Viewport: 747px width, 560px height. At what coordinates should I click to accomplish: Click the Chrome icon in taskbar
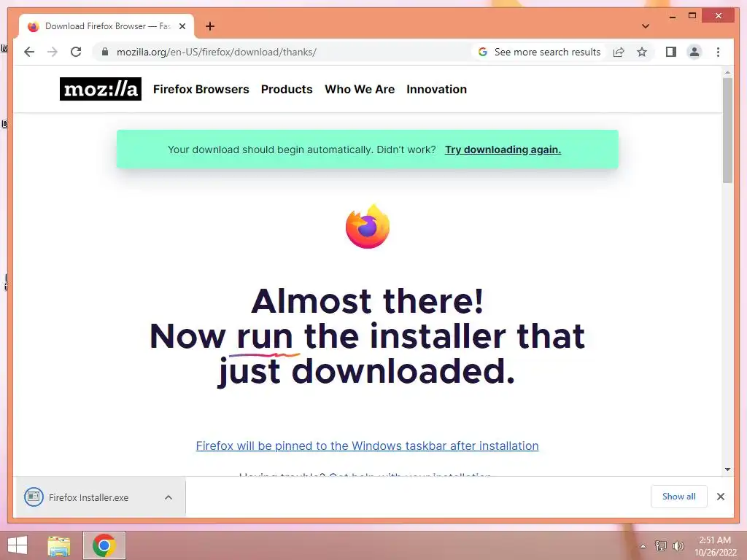tap(104, 545)
